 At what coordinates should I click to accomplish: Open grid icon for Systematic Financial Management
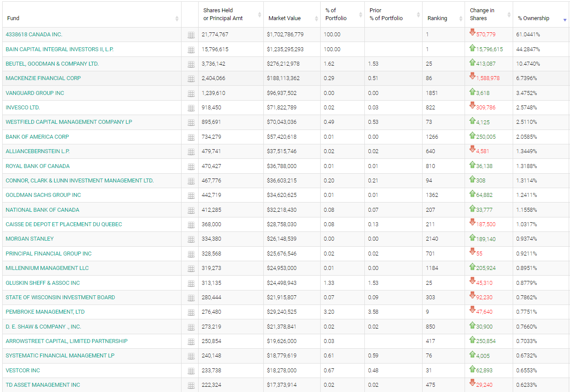point(191,356)
